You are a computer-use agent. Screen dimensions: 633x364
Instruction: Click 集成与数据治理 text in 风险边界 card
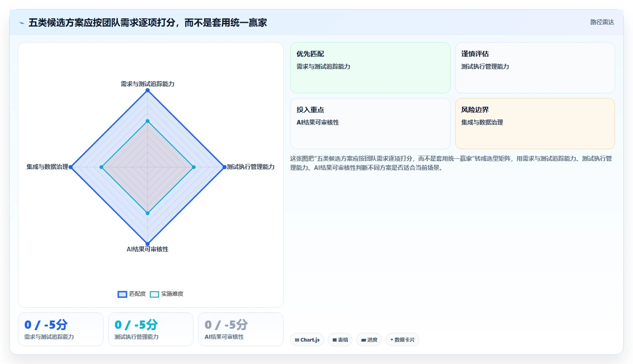point(482,122)
